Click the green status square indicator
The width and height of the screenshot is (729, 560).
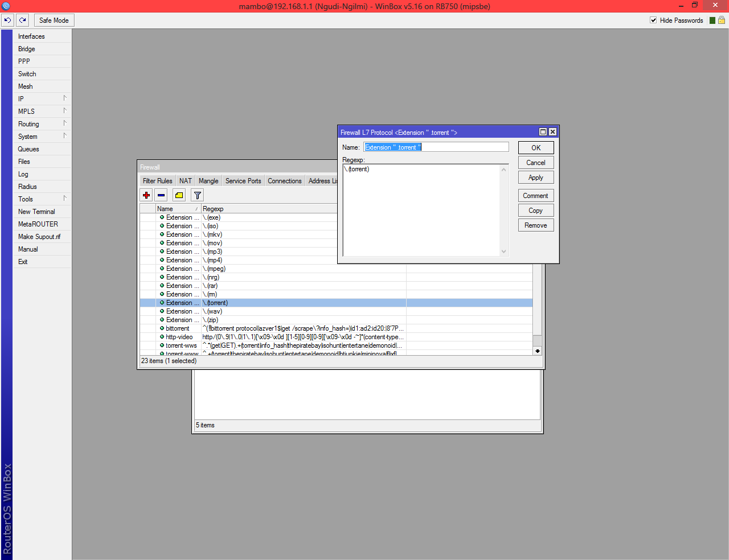point(712,20)
